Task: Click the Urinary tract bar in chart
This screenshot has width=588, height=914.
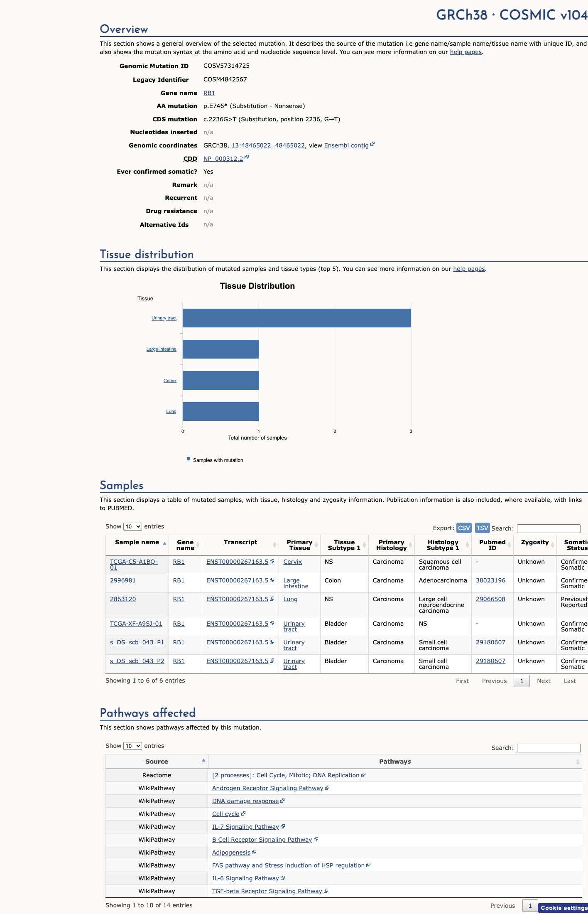Action: [x=297, y=318]
